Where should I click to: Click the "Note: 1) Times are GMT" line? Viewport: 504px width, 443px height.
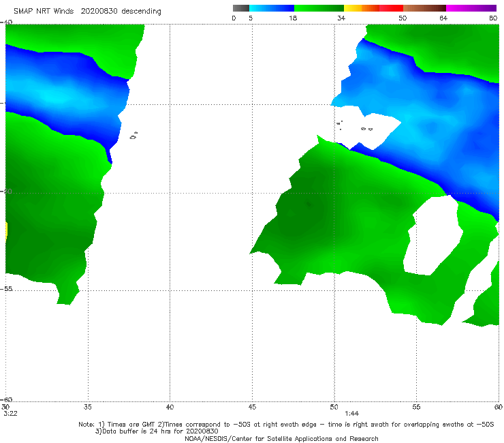(286, 425)
